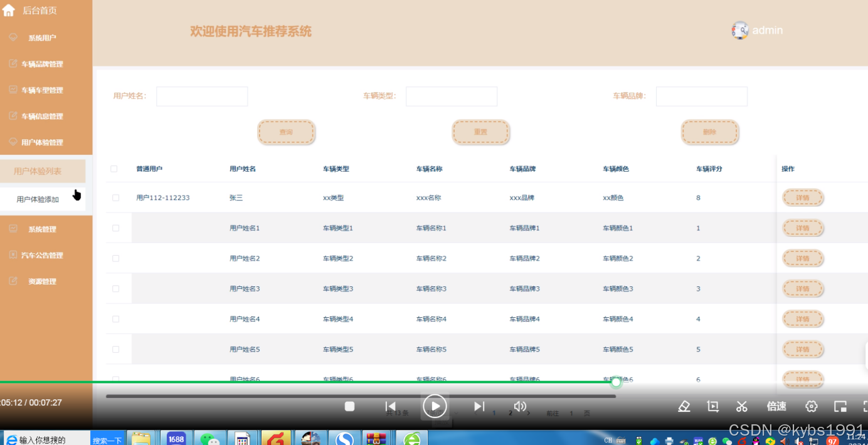Click the 系统管理 sidebar icon
This screenshot has width=868, height=445.
pyautogui.click(x=13, y=229)
